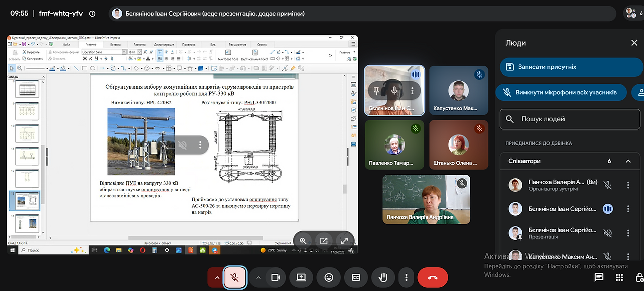
Task: Switch to Разметка tab in Impress
Action: coord(140,44)
